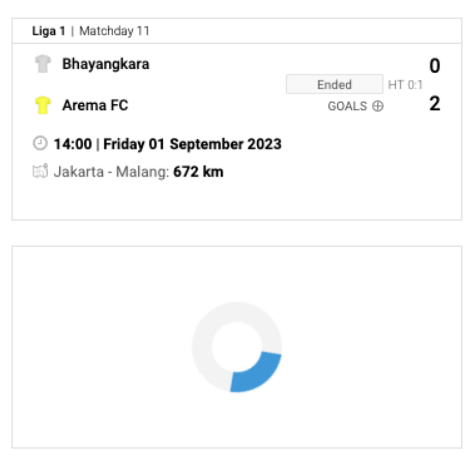476x465 pixels.
Task: Click the Ended match status button
Action: pyautogui.click(x=335, y=84)
